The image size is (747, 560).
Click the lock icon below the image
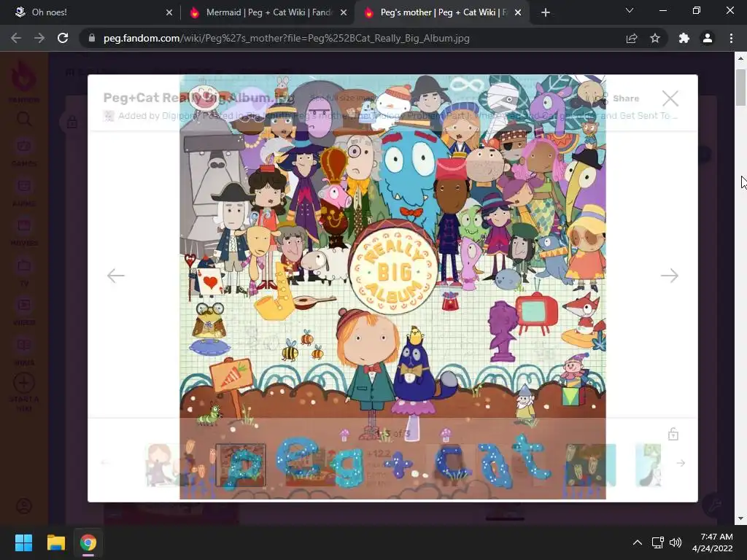[673, 434]
